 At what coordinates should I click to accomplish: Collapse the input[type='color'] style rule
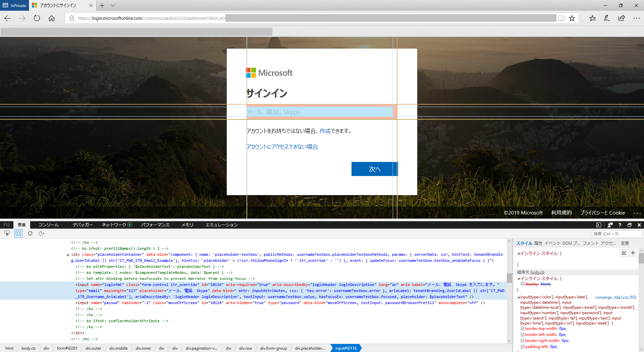519,297
